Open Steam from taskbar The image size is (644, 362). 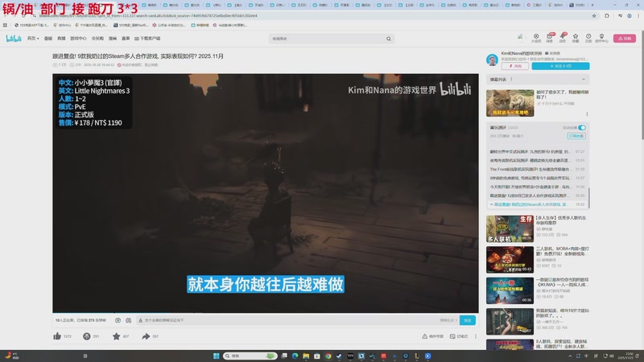coord(339,356)
